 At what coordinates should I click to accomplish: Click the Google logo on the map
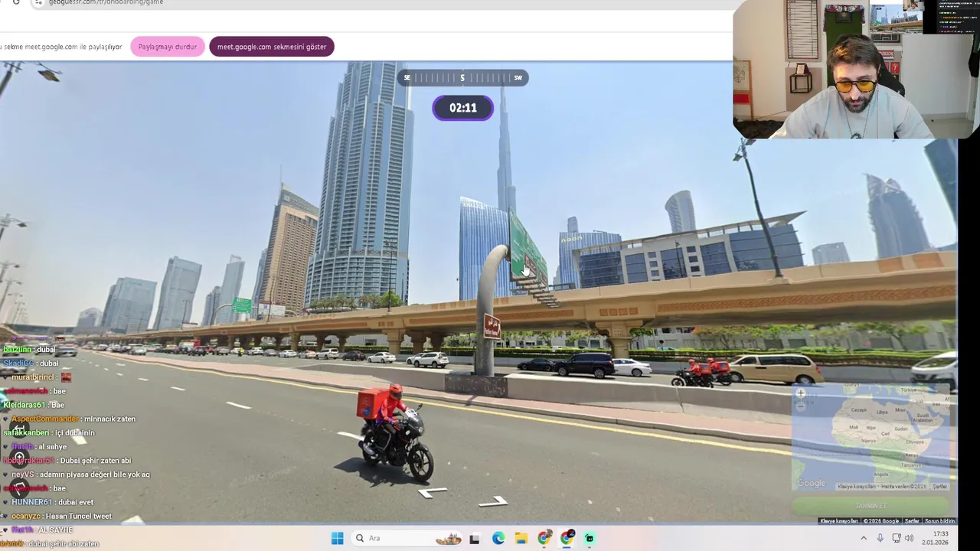(811, 483)
